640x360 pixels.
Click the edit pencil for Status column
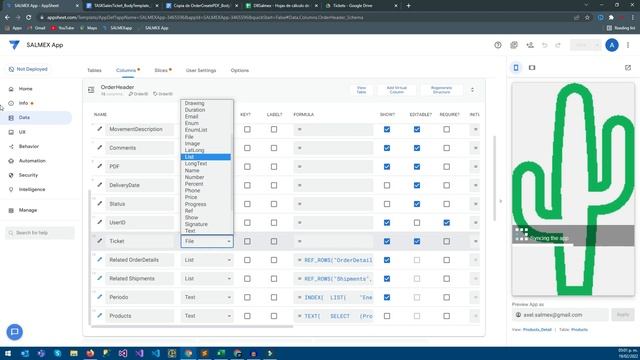[x=100, y=204]
